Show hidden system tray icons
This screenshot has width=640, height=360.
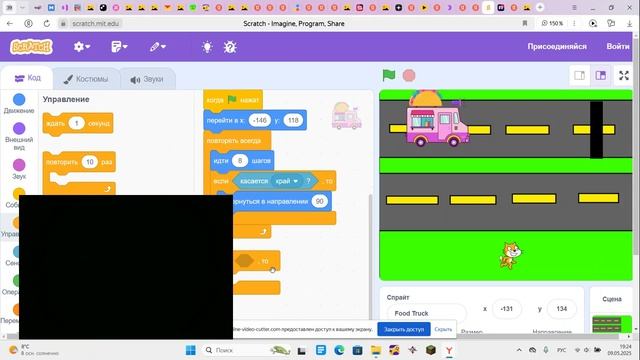[x=519, y=350]
